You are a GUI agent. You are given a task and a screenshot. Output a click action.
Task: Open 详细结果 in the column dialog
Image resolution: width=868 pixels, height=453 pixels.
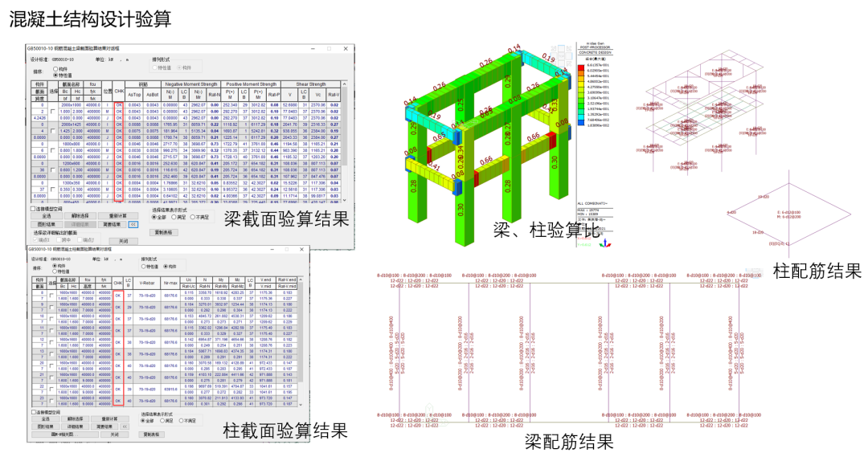(x=76, y=426)
